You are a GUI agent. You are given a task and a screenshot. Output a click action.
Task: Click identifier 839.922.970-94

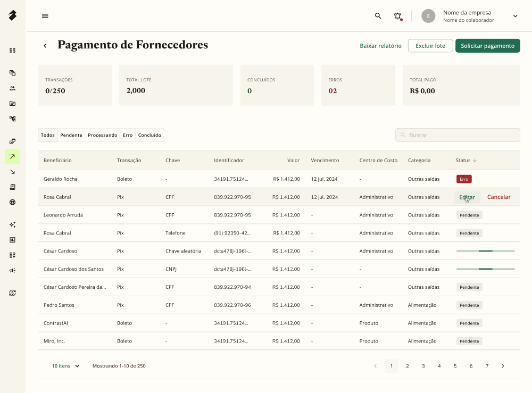[x=232, y=287]
